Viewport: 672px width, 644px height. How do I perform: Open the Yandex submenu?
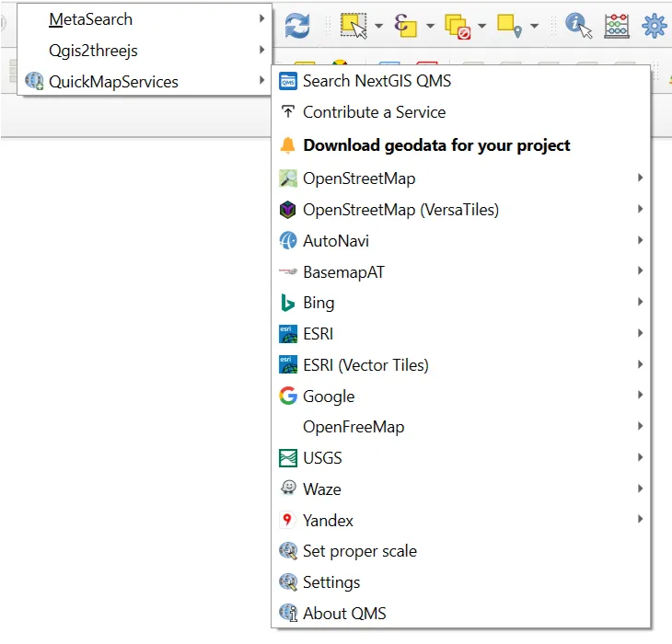coord(461,520)
